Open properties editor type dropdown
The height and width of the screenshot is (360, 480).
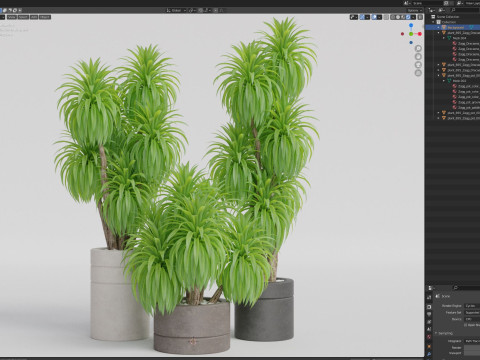431,288
